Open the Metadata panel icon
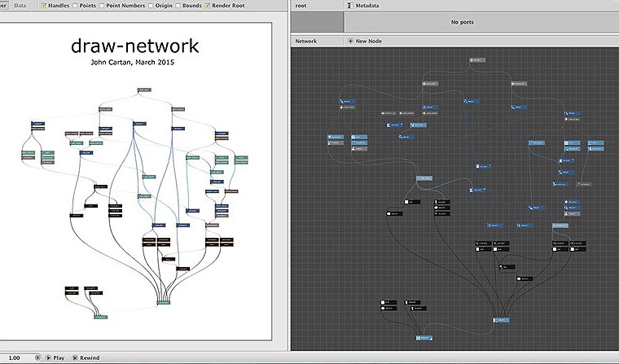Image resolution: width=619 pixels, height=364 pixels. (351, 5)
